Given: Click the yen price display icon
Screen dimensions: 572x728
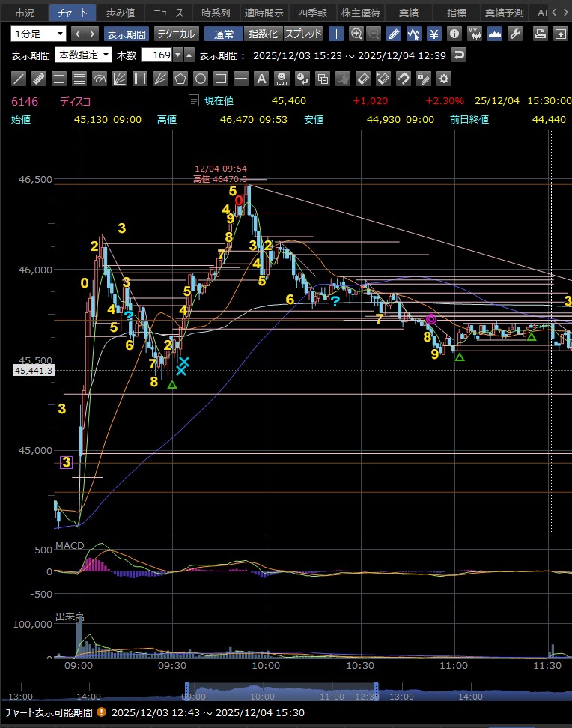Looking at the screenshot, I should pos(434,34).
